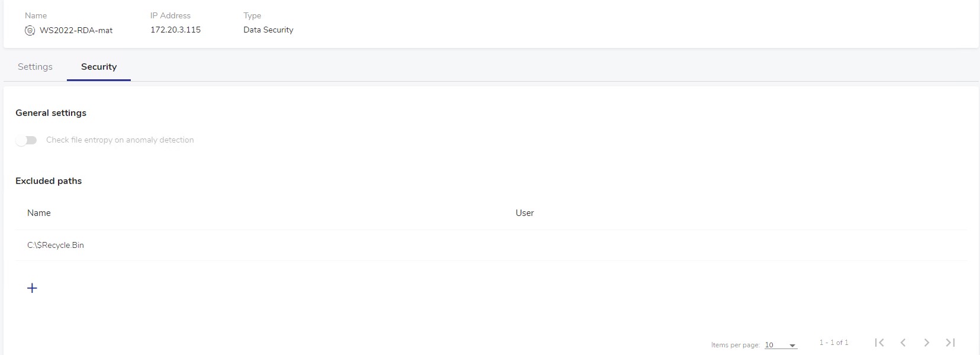This screenshot has width=980, height=355.
Task: Click the items per page value 10
Action: coord(769,345)
